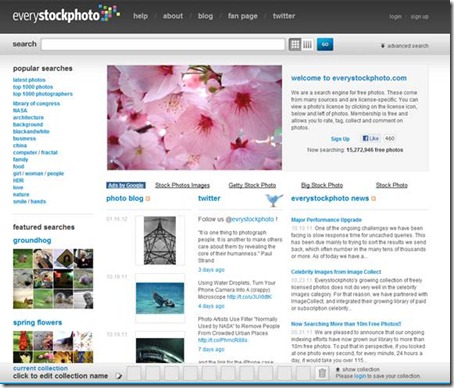Click Sign Up in welcome panel
Viewport: 454px width, 388px height.
point(340,139)
